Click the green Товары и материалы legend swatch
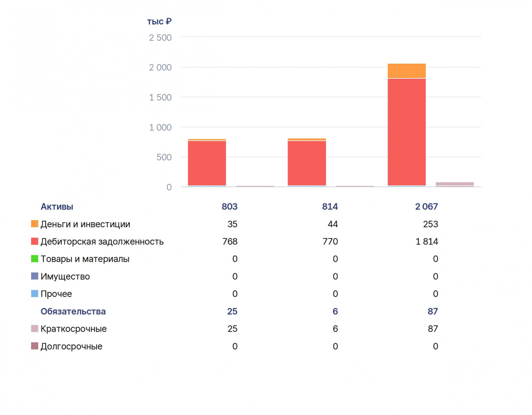Screen dimensions: 532x415 [34, 259]
